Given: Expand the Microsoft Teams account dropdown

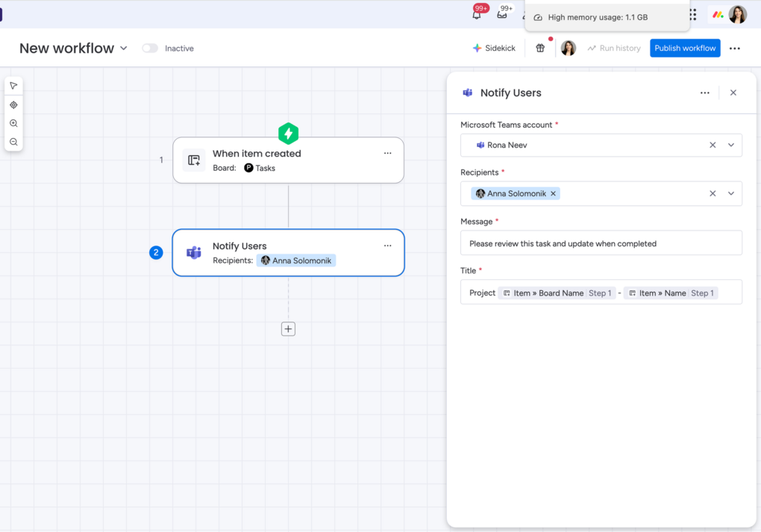Looking at the screenshot, I should [730, 145].
